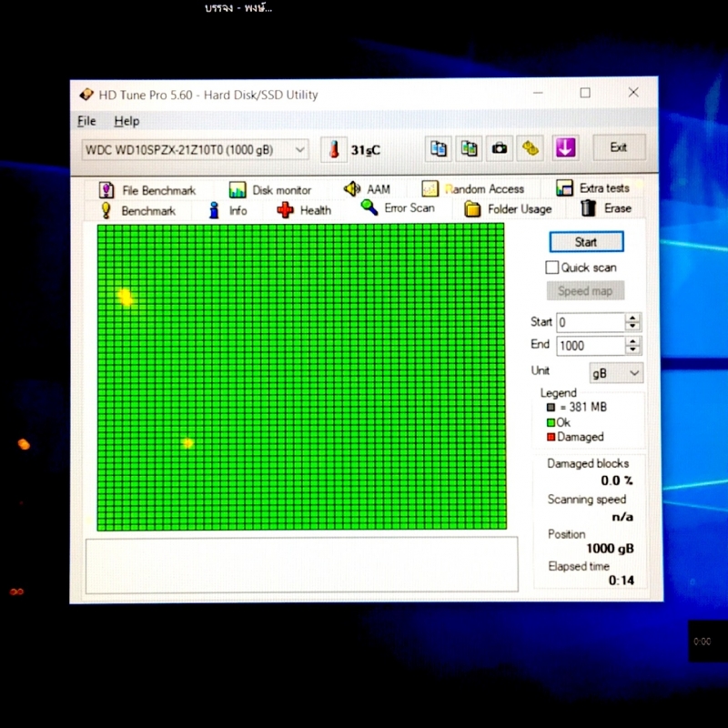Image resolution: width=728 pixels, height=728 pixels.
Task: Decrease the Start value with down arrow
Action: 632,327
